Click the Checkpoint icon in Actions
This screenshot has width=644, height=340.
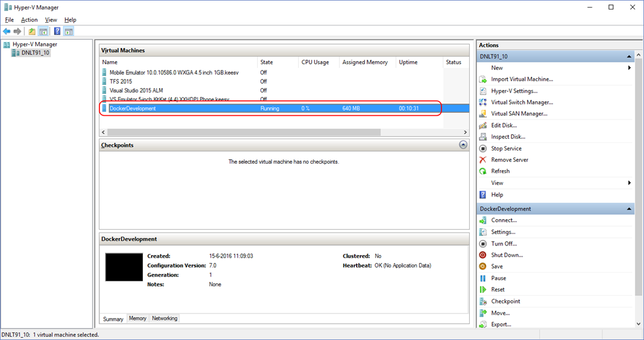point(483,302)
